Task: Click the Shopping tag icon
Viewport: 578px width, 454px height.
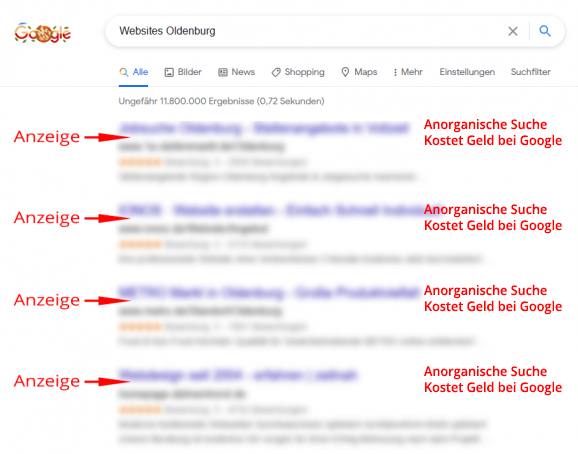Action: coord(276,72)
